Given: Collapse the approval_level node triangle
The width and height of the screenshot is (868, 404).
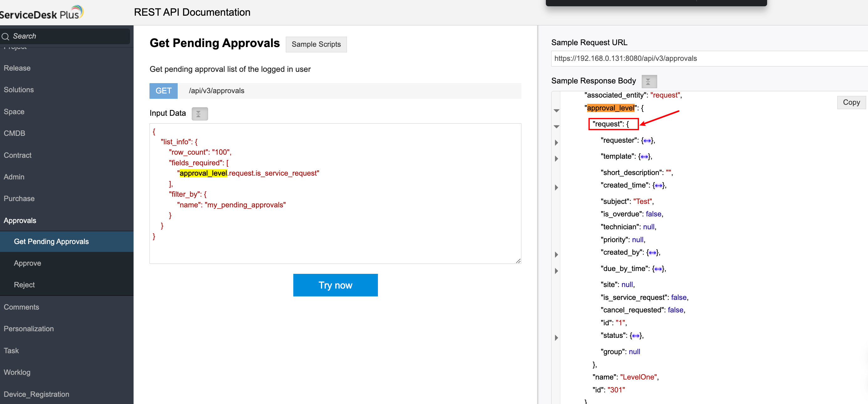Looking at the screenshot, I should 556,111.
